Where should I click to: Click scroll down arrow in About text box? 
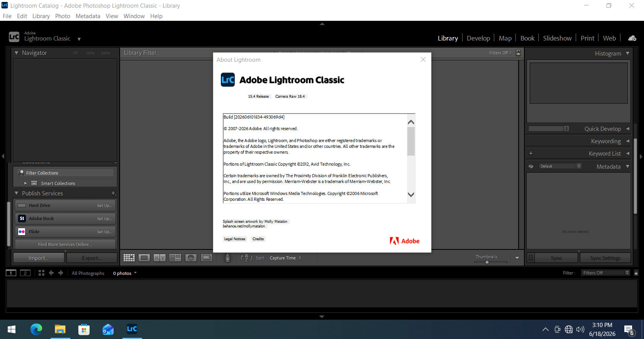tap(411, 195)
